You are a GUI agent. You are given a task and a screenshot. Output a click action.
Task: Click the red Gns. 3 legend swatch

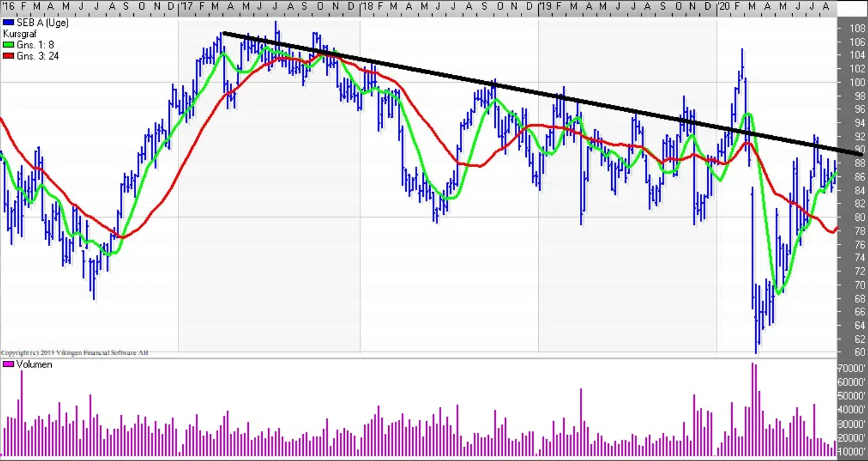click(x=8, y=56)
